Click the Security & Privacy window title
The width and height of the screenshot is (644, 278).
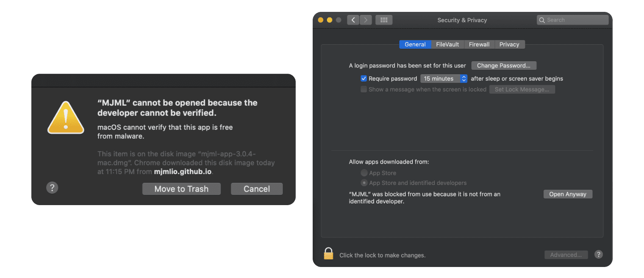click(462, 20)
